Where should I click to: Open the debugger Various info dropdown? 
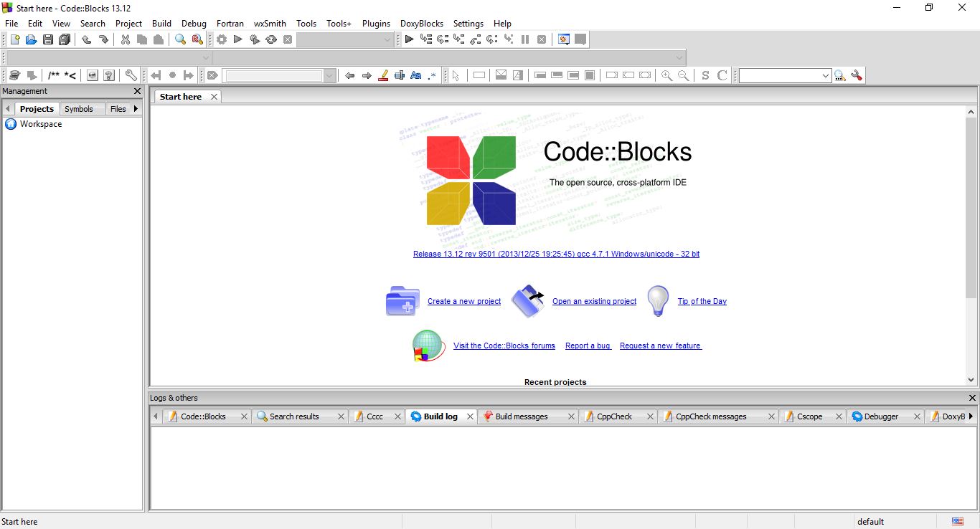[580, 39]
